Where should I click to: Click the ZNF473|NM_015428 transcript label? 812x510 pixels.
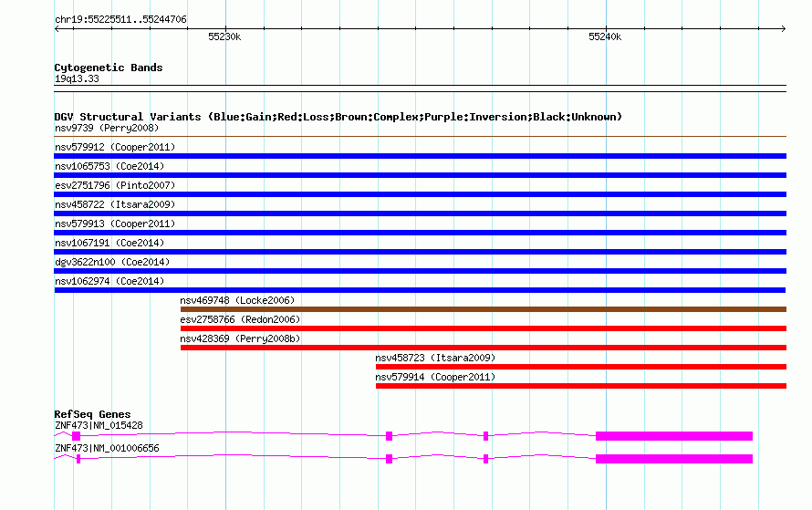(x=99, y=425)
